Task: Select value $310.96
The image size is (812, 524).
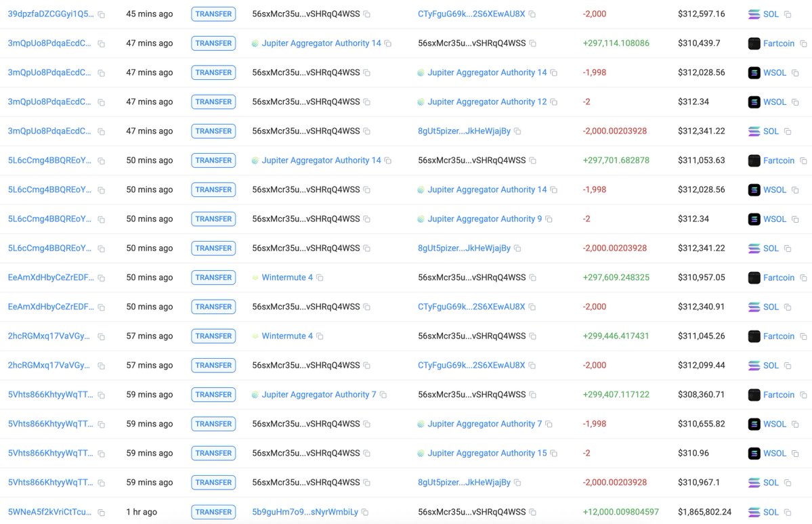Action: [x=693, y=452]
